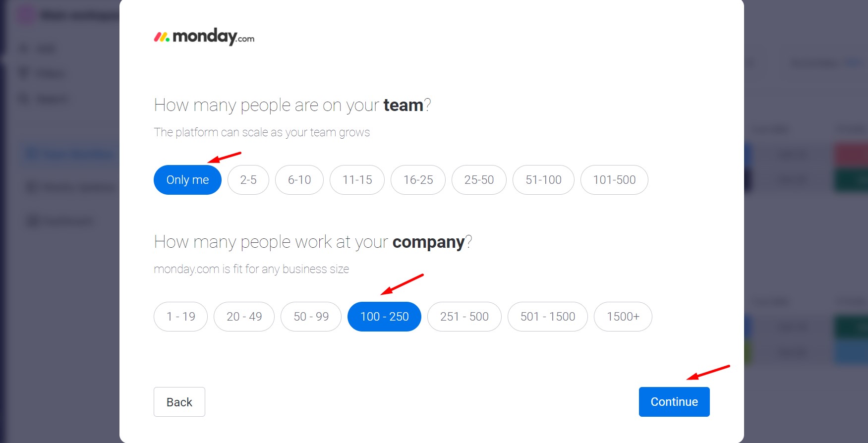
Task: Choose company size 251 - 500
Action: (464, 317)
